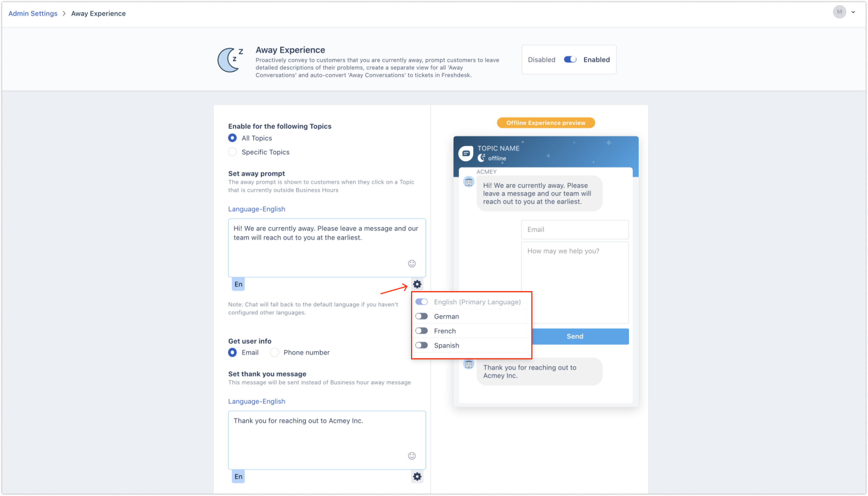Click the ACMEY bot avatar in preview
This screenshot has width=868, height=496.
coord(469,182)
